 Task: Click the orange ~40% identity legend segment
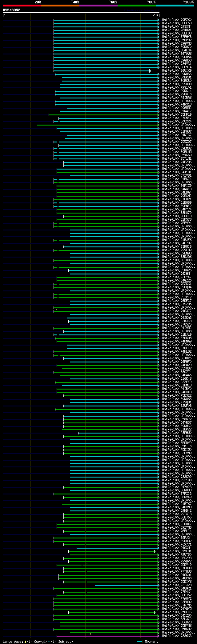pyautogui.click(x=60, y=6)
